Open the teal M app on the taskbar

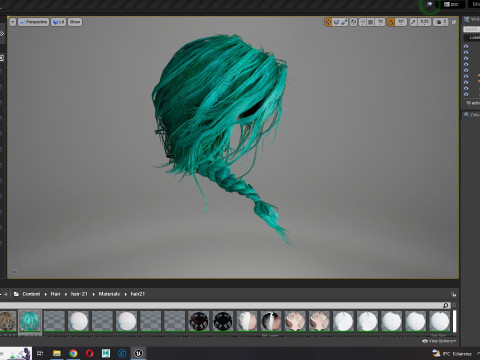click(x=106, y=353)
